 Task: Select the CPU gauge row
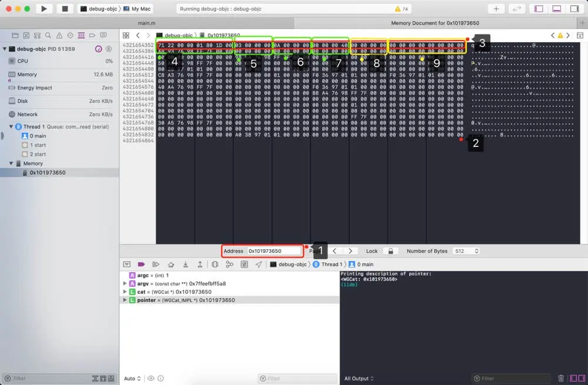[60, 61]
